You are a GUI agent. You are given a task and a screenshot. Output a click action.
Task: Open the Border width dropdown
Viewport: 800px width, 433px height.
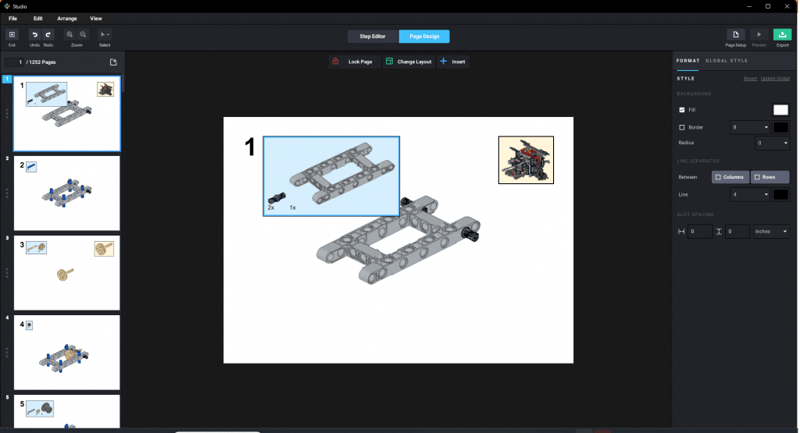pos(749,128)
